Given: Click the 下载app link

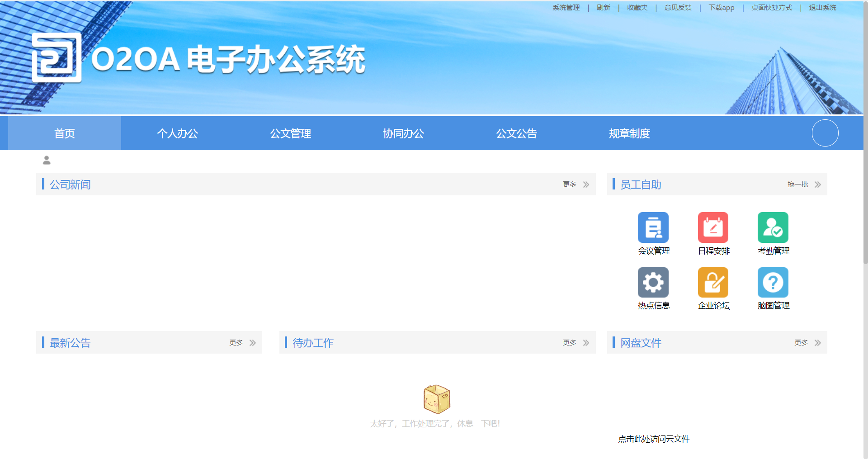Looking at the screenshot, I should coord(722,8).
